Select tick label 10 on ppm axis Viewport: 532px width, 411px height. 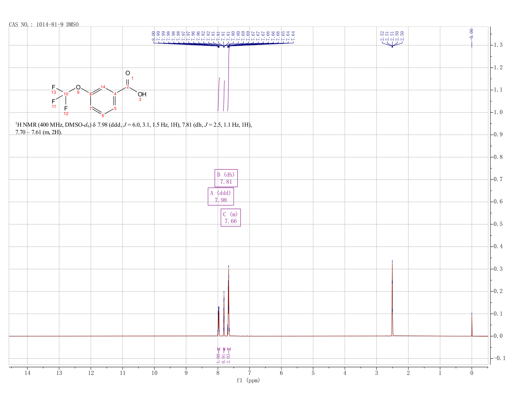(x=154, y=373)
